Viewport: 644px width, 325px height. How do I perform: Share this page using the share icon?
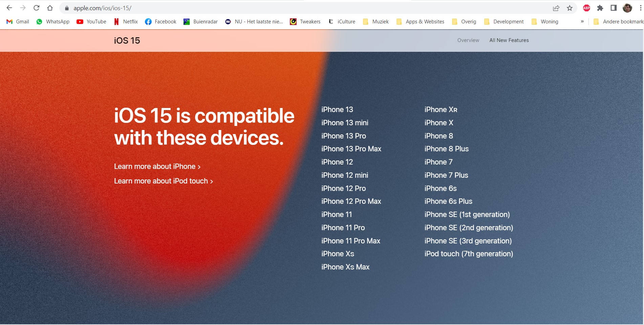[x=556, y=8]
